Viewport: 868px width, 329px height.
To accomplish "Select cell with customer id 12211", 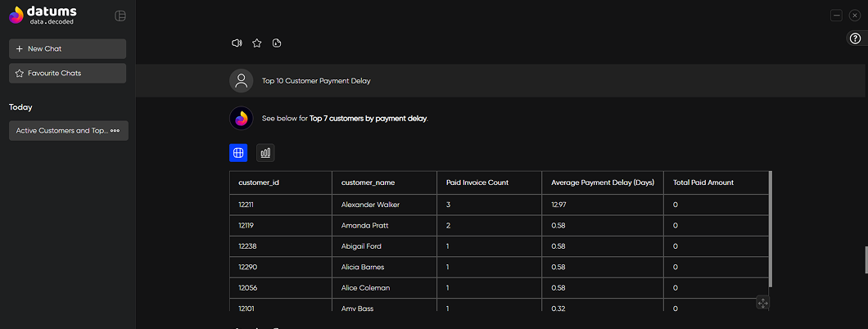I will pyautogui.click(x=281, y=205).
